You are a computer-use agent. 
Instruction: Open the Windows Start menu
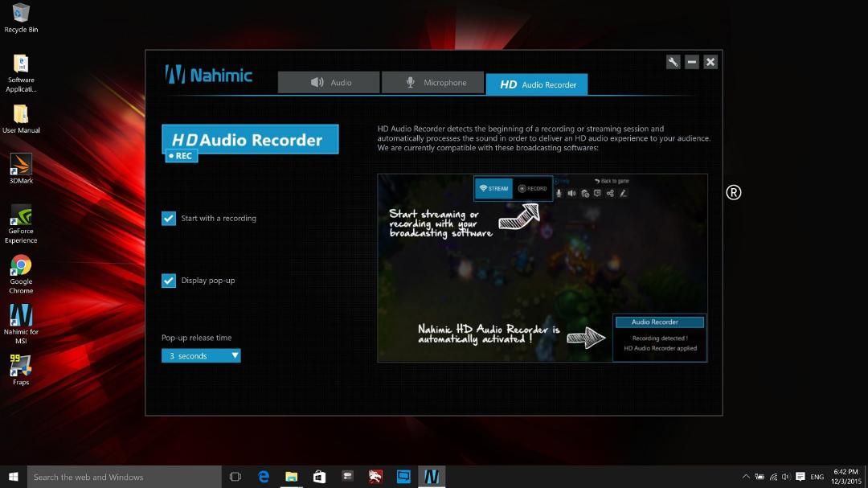point(14,477)
